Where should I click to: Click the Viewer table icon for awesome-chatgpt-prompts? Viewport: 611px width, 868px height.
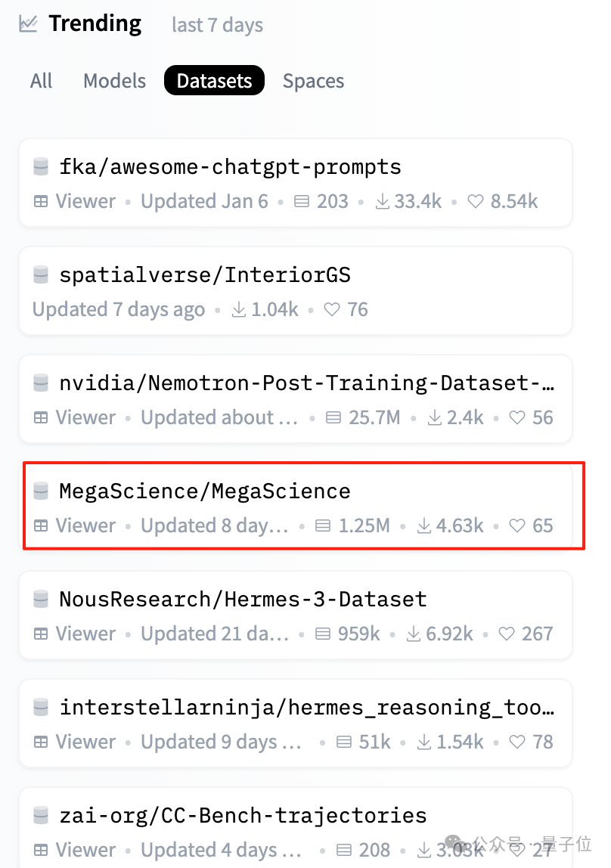click(41, 201)
